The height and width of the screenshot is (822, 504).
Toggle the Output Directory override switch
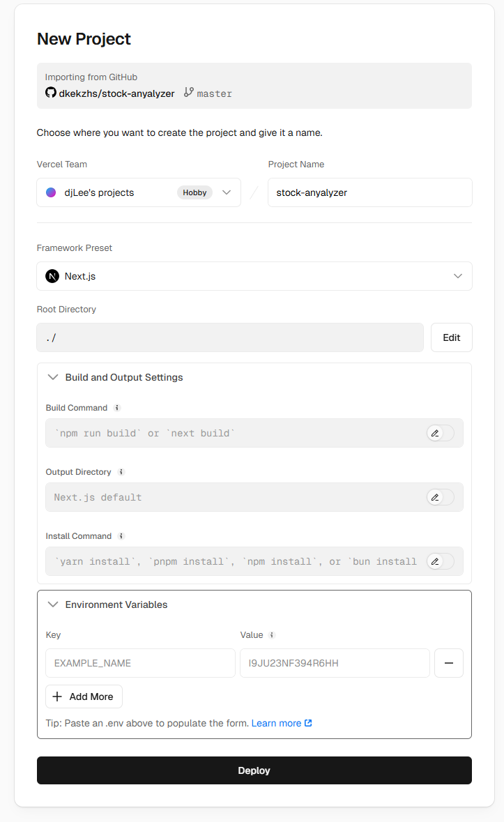tap(441, 497)
